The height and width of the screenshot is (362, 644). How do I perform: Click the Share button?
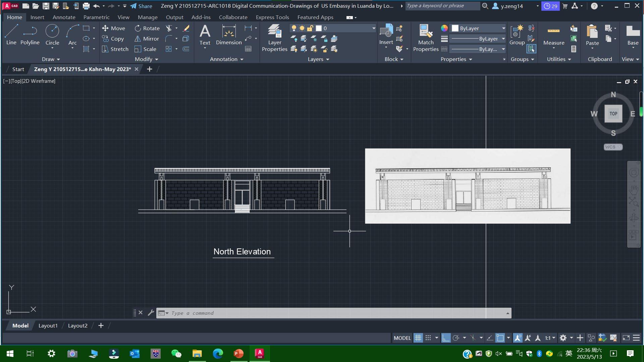click(141, 6)
